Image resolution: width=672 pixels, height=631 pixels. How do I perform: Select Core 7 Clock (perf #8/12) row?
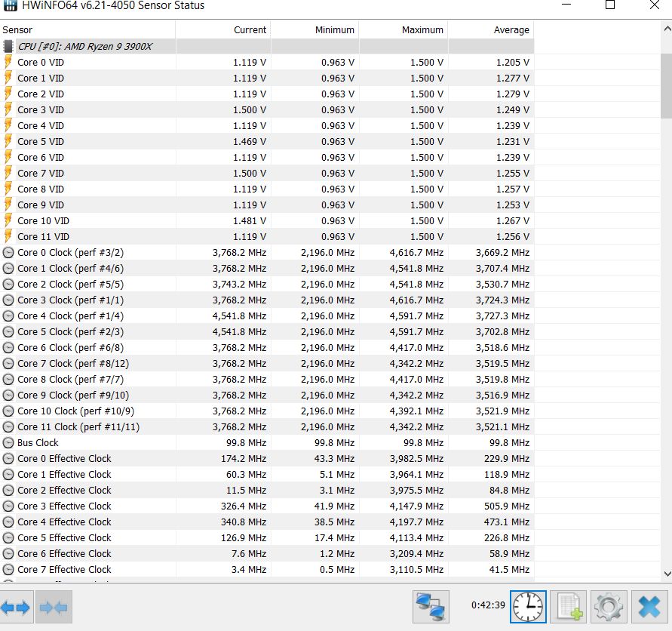tap(267, 364)
